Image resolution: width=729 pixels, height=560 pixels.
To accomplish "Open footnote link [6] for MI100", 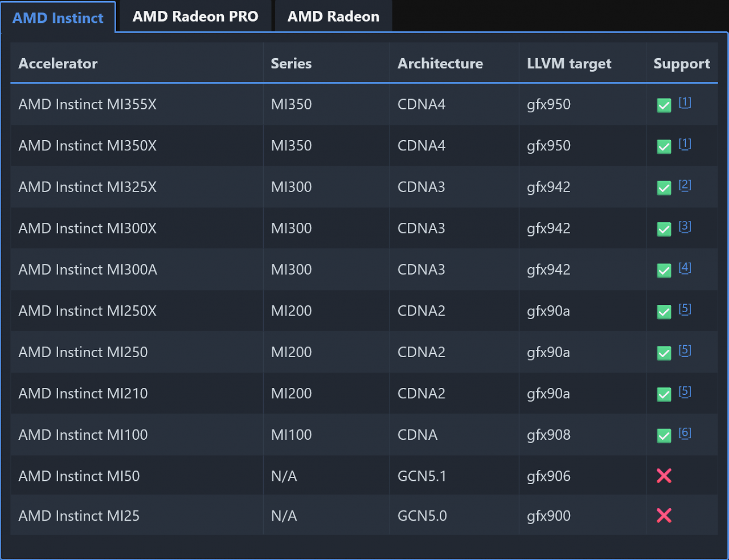I will (x=685, y=432).
